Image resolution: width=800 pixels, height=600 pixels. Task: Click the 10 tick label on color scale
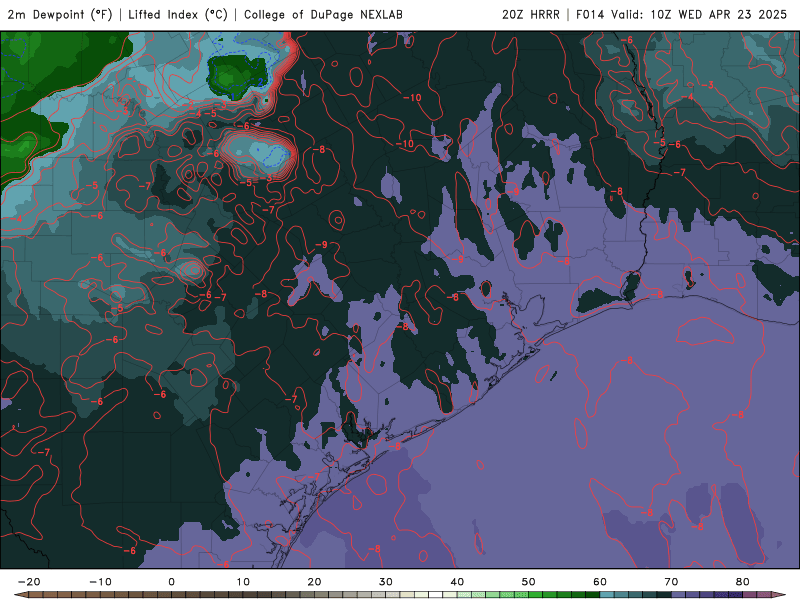tap(243, 582)
